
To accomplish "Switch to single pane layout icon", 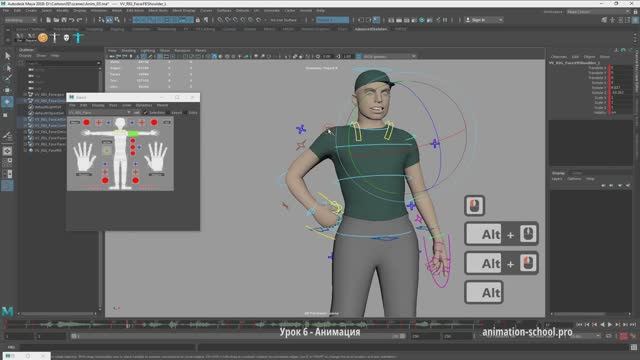I will point(7,151).
